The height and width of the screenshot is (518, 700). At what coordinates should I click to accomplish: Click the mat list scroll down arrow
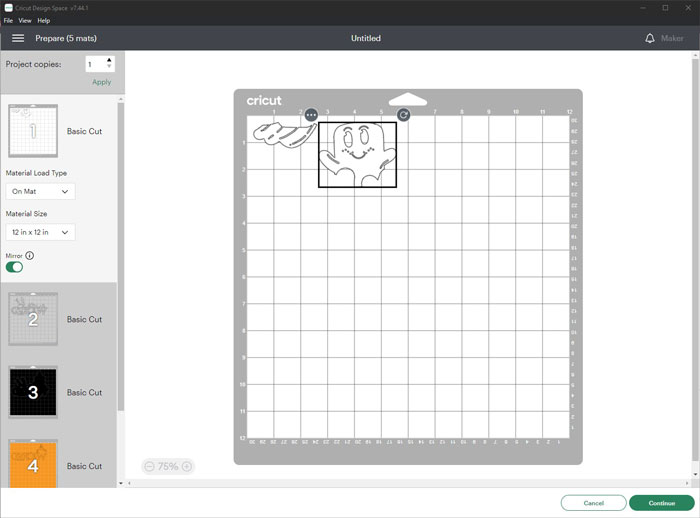[x=121, y=483]
